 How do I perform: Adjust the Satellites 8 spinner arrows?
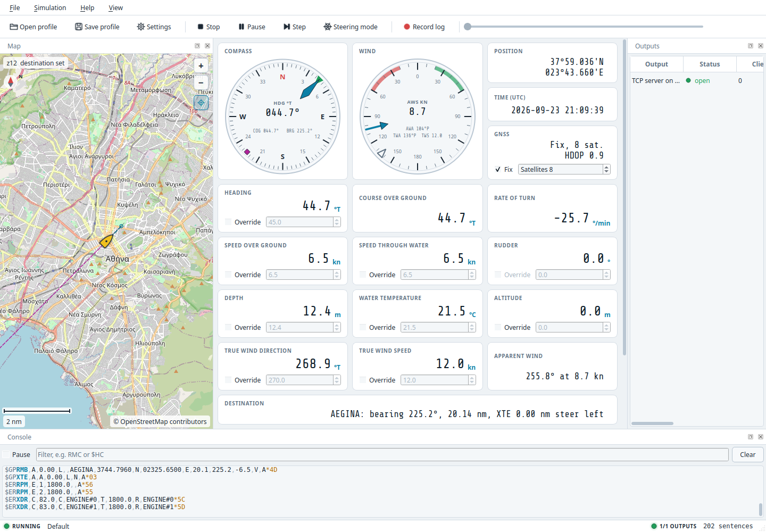click(606, 169)
